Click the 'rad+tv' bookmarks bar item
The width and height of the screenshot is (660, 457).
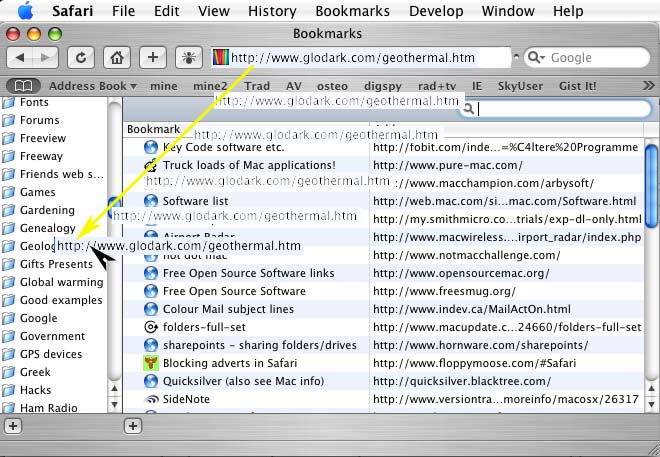coord(437,86)
